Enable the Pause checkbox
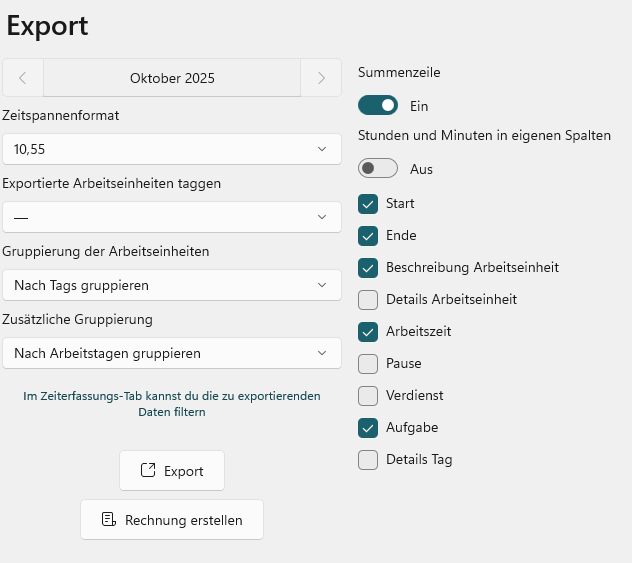This screenshot has width=632, height=563. [368, 364]
